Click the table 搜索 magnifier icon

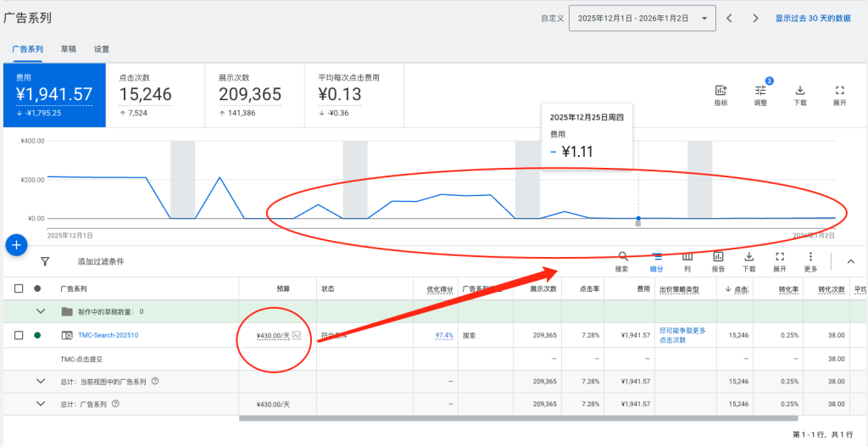coord(623,256)
